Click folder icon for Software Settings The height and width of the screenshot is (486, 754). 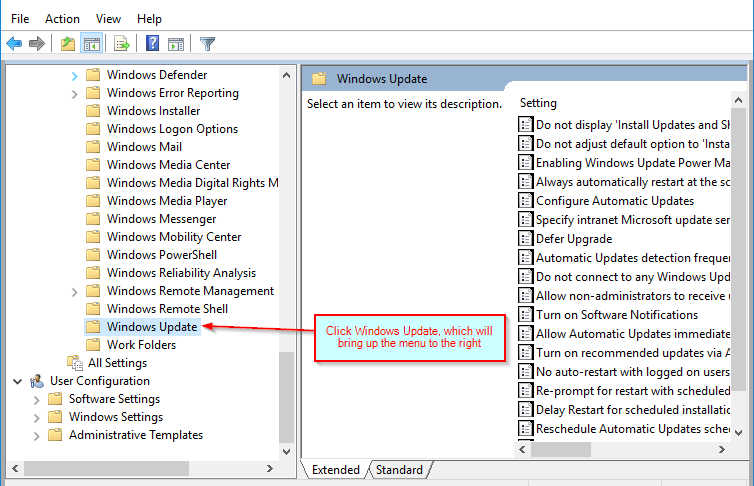pos(55,399)
